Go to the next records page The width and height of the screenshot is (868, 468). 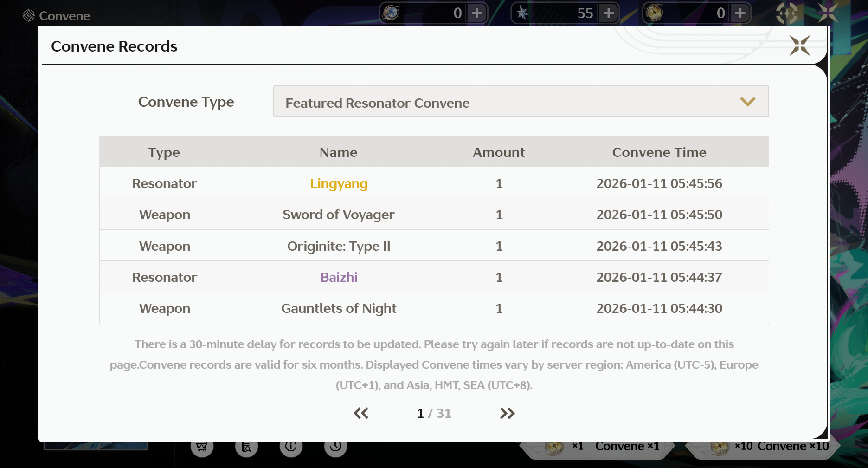508,413
